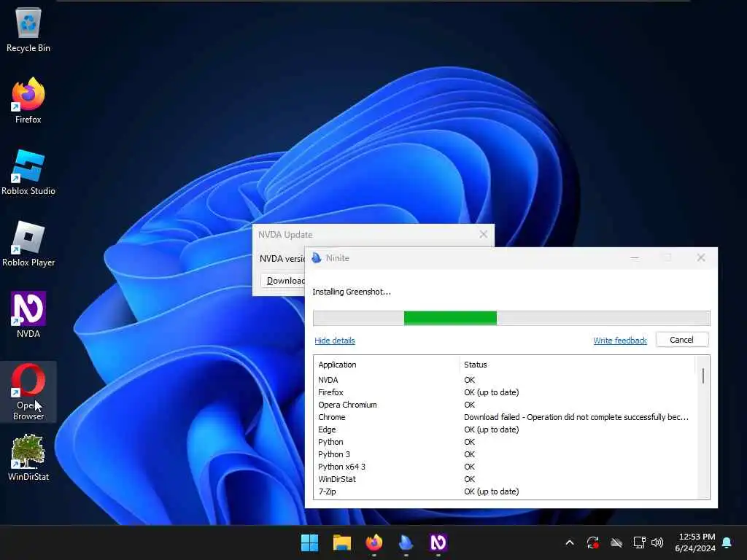Show hidden system tray icons
747x560 pixels.
[x=569, y=542]
